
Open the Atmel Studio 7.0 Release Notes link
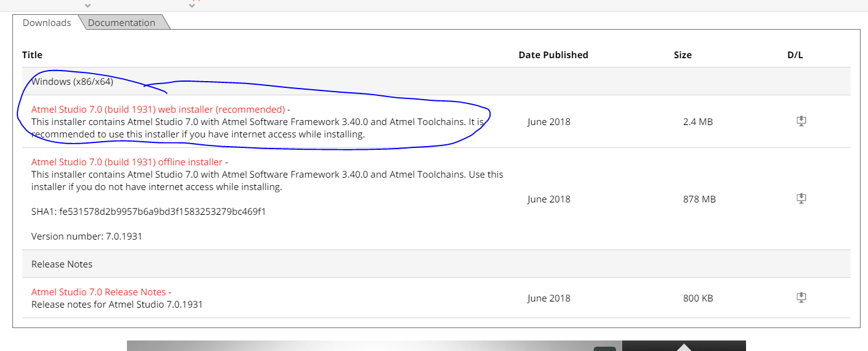[x=98, y=292]
